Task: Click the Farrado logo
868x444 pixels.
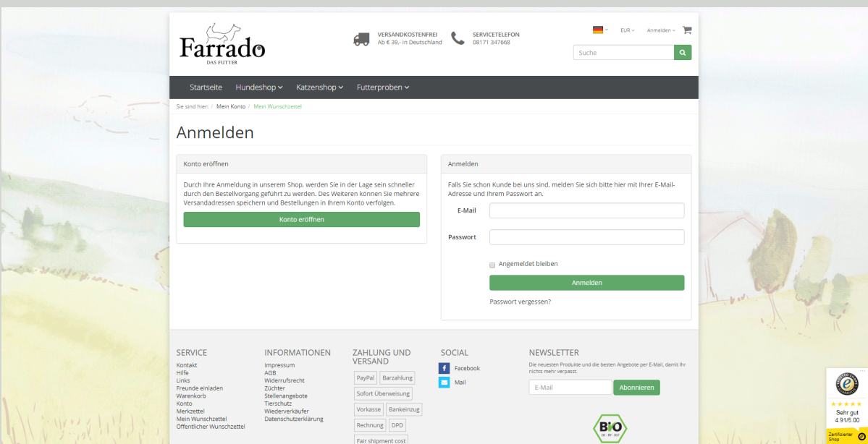Action: tap(222, 43)
